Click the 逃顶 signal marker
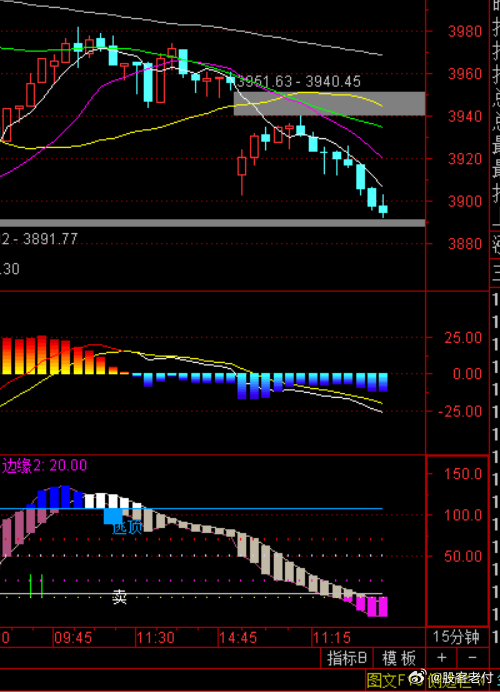 (x=127, y=528)
